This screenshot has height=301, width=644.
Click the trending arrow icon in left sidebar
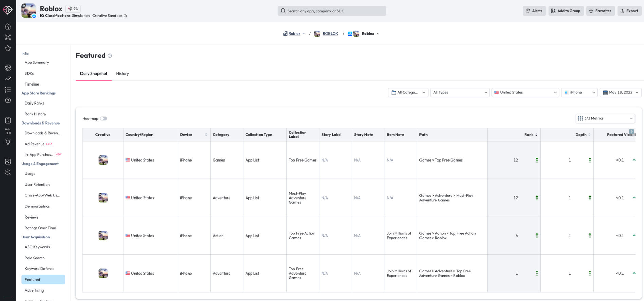(x=8, y=79)
